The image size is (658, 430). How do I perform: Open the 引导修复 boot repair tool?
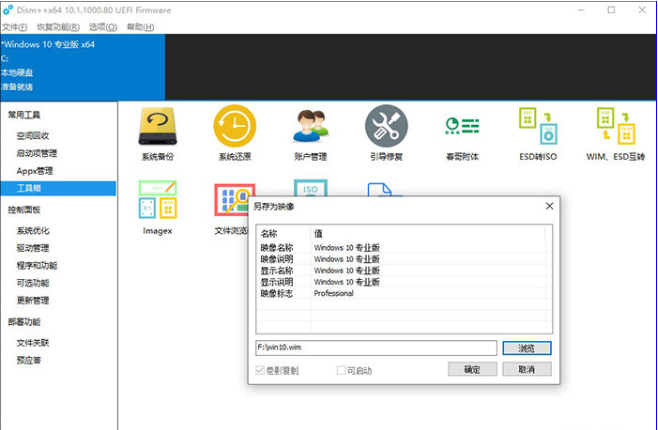[x=386, y=133]
